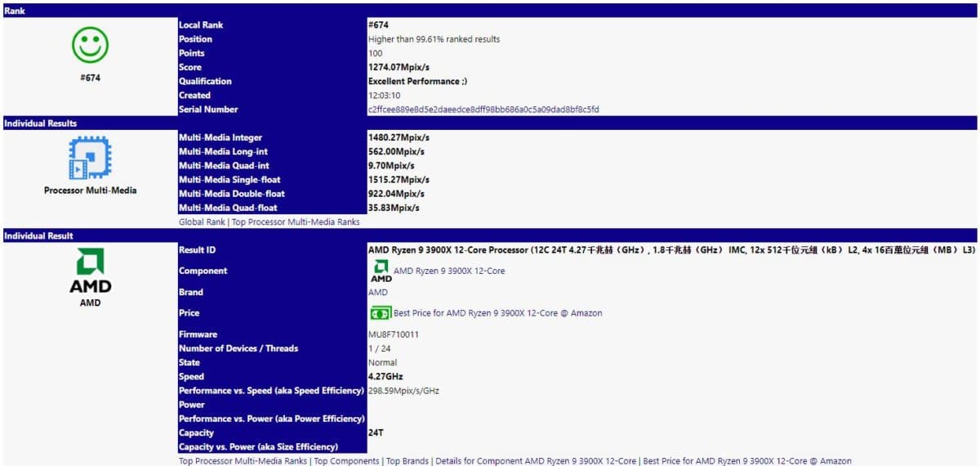Click the Performance vs. Power row label

(271, 419)
